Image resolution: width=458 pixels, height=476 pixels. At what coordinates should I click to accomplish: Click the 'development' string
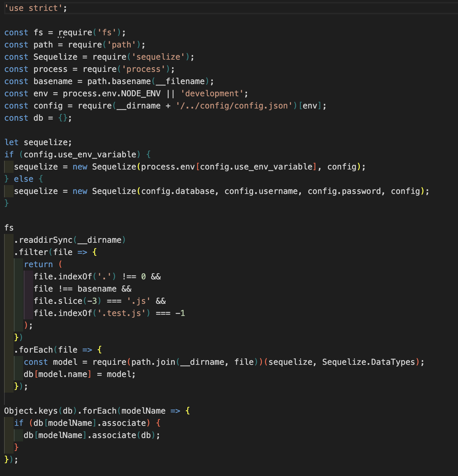(x=212, y=94)
